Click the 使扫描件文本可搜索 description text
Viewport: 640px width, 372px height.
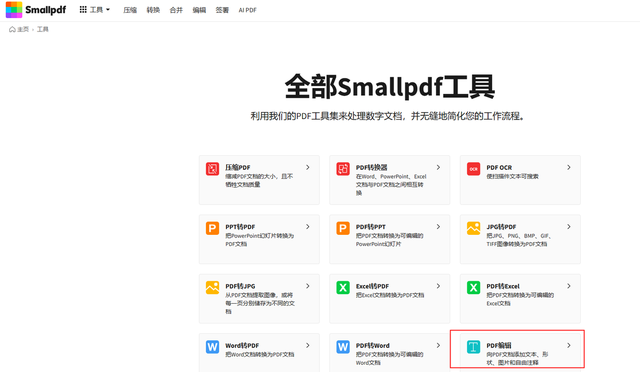point(512,176)
